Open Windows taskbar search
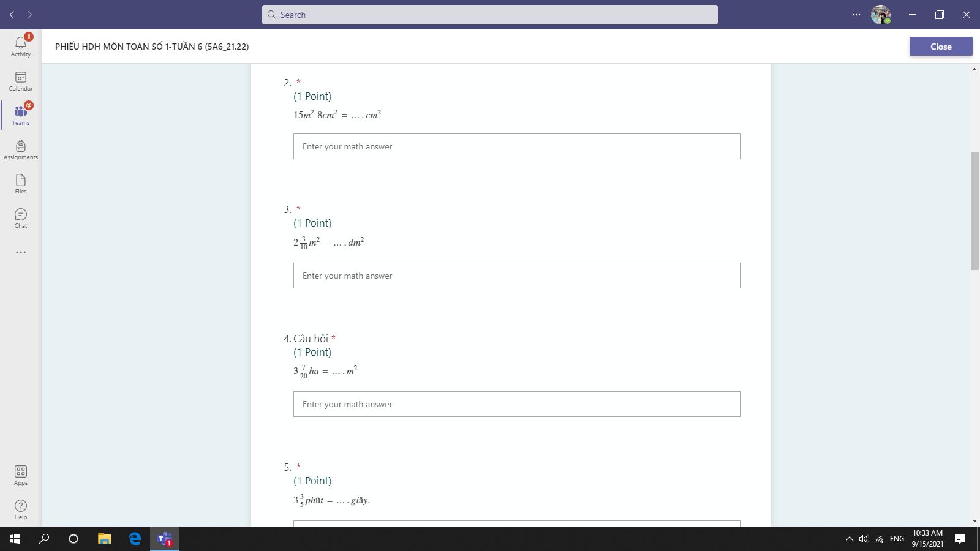 tap(44, 539)
